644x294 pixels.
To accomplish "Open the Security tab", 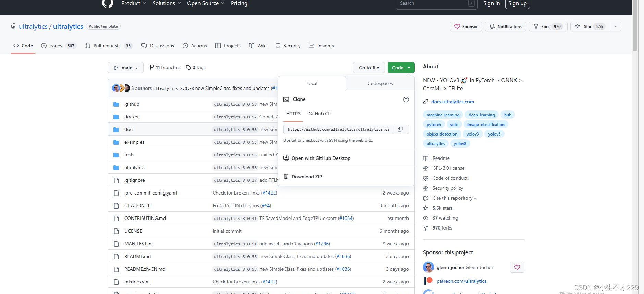I will [288, 46].
